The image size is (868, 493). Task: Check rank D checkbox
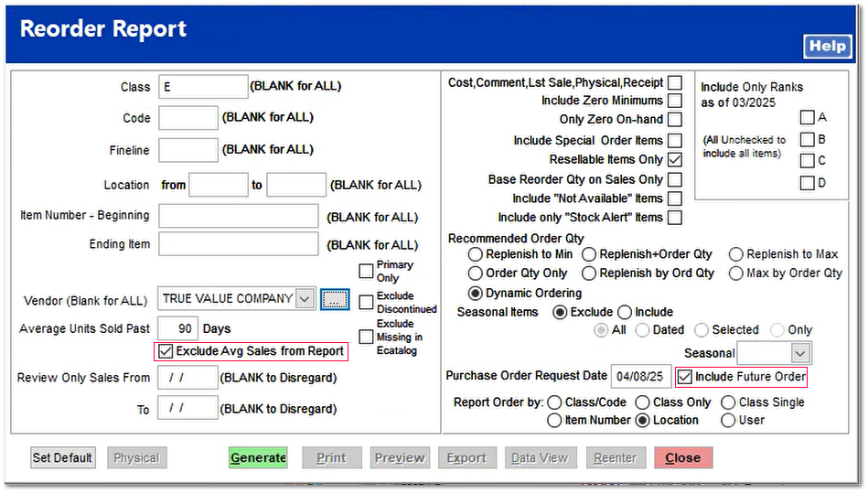point(807,183)
